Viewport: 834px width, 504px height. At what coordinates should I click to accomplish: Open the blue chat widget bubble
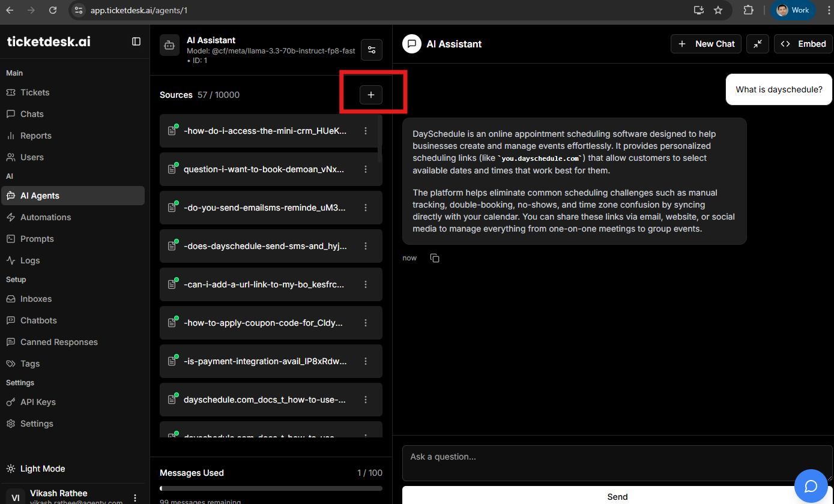click(811, 485)
